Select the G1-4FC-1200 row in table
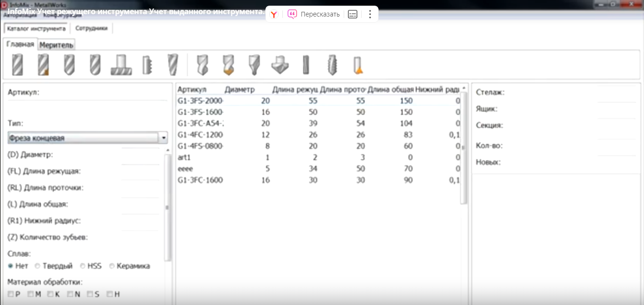Screen dimensions: 644x305 coord(200,135)
